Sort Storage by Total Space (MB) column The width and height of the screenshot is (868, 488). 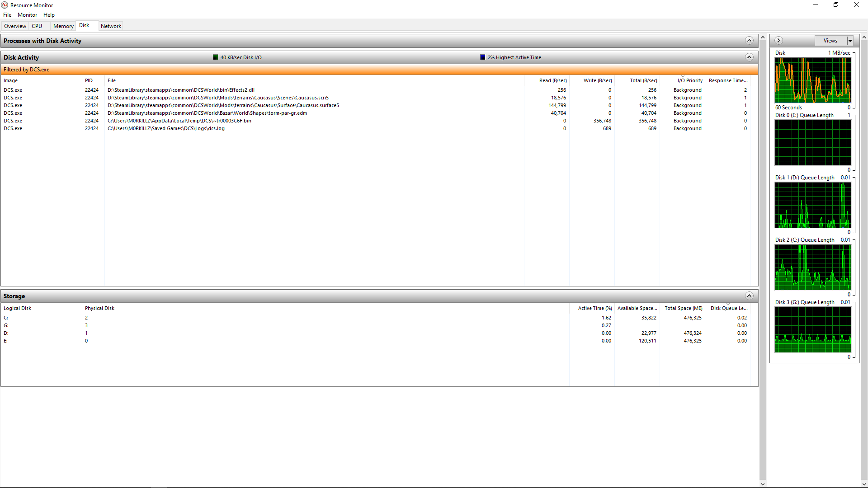click(682, 308)
